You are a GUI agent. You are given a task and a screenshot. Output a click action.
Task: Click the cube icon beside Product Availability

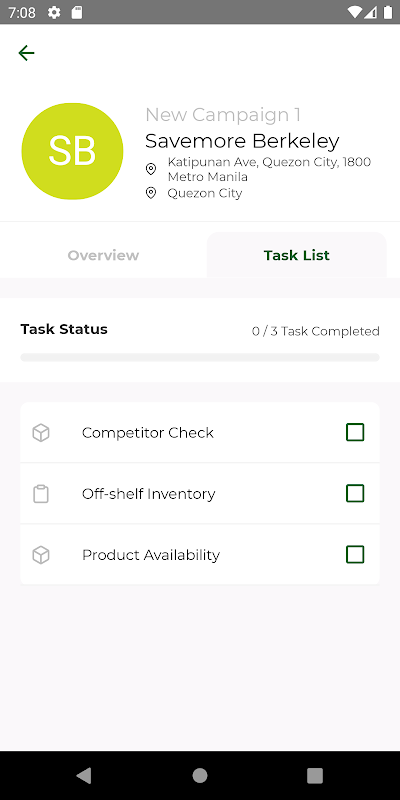pyautogui.click(x=41, y=555)
